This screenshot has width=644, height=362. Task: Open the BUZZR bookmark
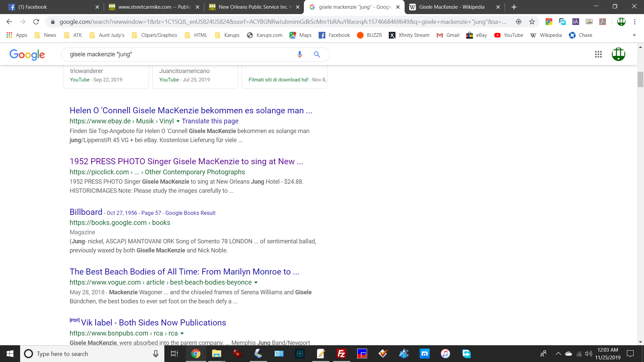coord(369,35)
